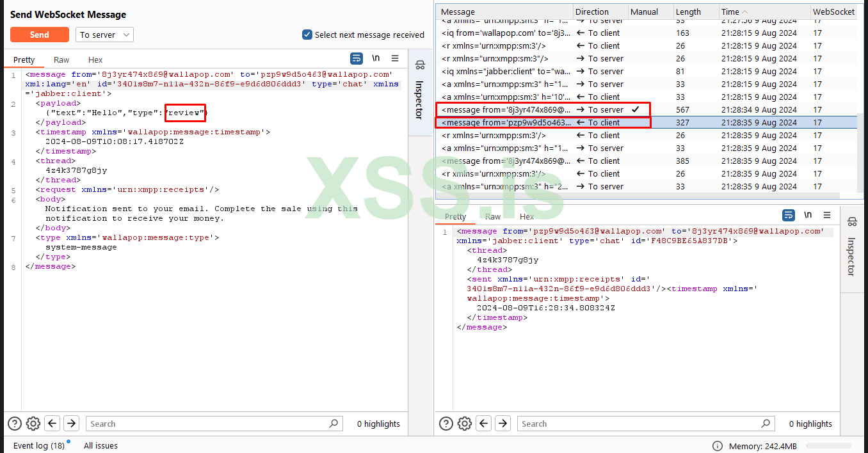This screenshot has width=868, height=453.
Task: Select the Hex tab in response viewer
Action: (x=527, y=217)
